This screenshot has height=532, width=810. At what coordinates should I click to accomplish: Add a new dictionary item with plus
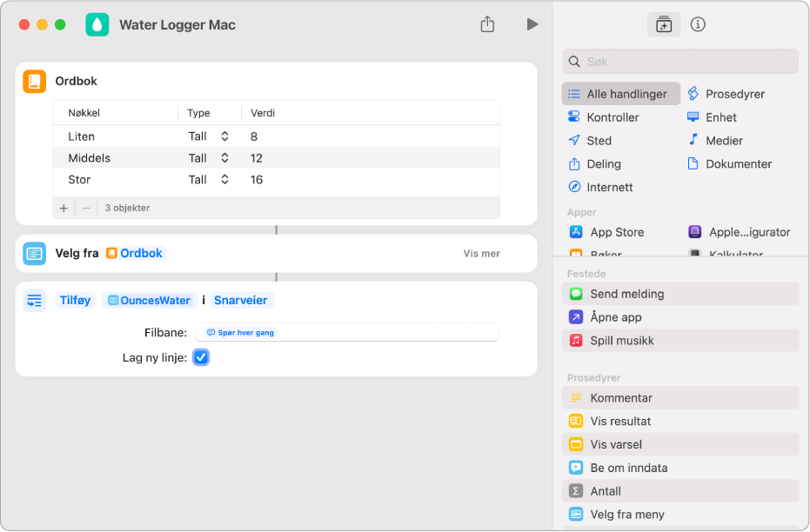point(64,208)
